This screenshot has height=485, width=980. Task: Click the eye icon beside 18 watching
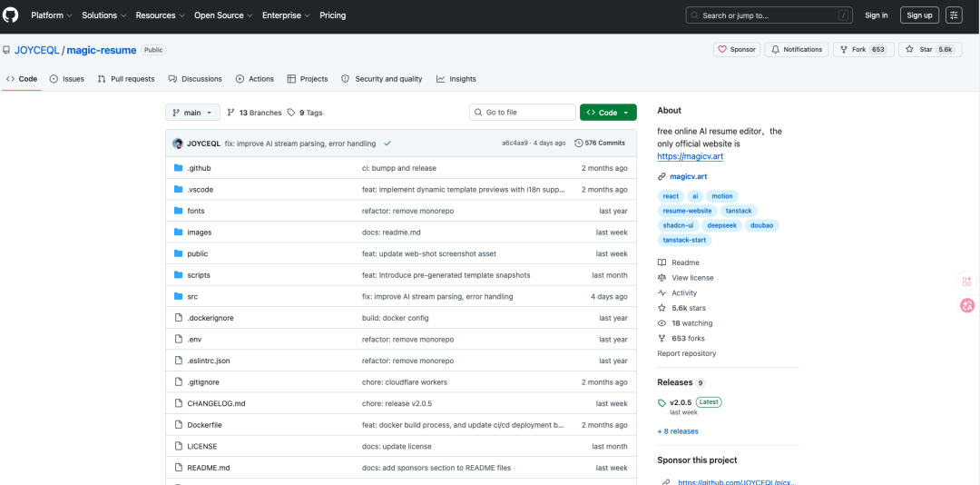point(661,323)
